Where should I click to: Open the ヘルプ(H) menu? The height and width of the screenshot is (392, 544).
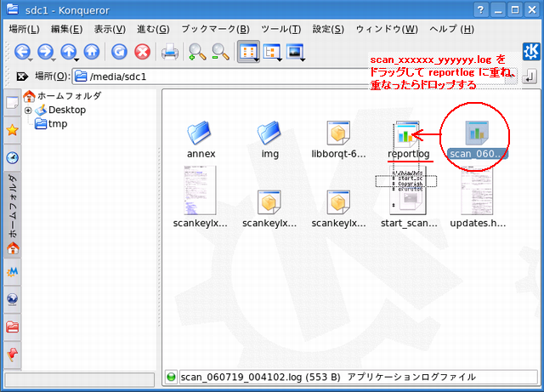451,29
